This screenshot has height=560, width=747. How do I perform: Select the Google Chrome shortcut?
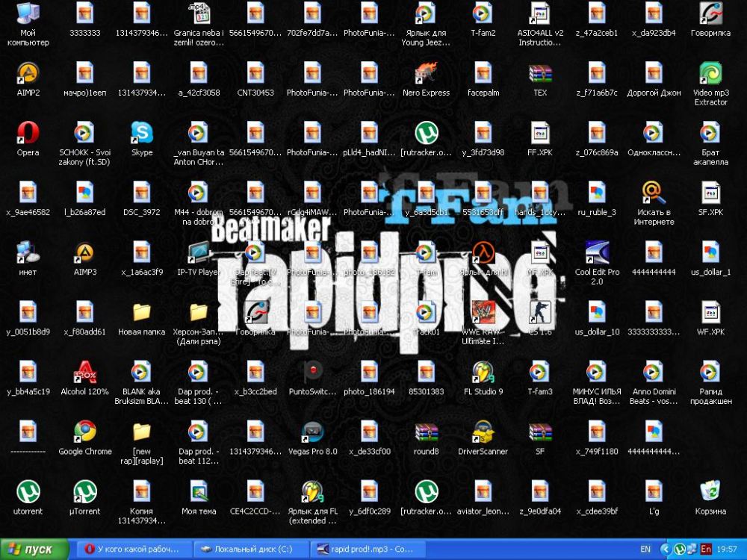coord(85,432)
